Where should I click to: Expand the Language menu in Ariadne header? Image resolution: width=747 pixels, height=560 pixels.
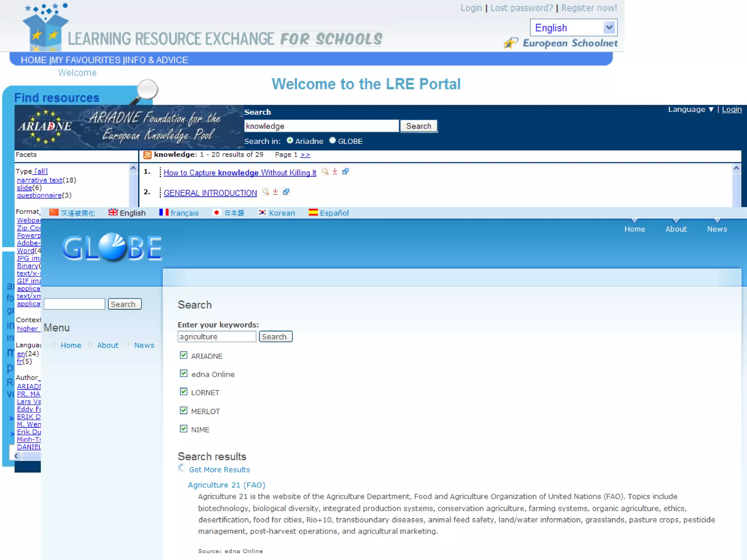point(690,109)
